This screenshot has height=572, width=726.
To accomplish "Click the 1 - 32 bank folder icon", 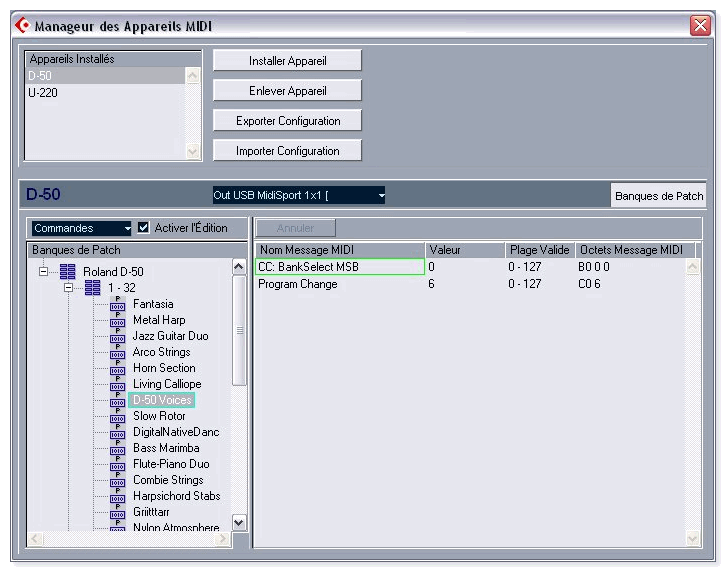I will [93, 288].
